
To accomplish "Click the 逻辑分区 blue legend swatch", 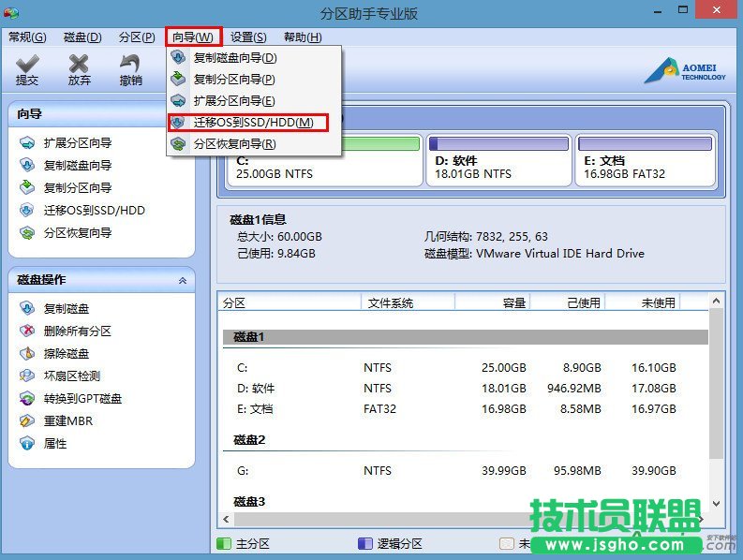I will 364,543.
